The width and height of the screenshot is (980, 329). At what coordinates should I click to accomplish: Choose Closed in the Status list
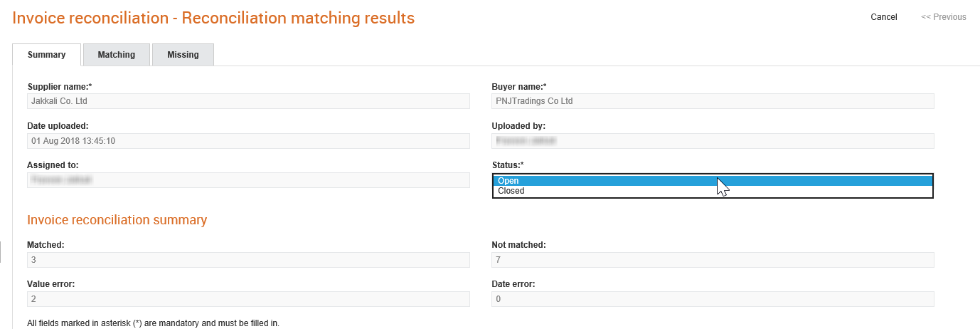point(713,191)
